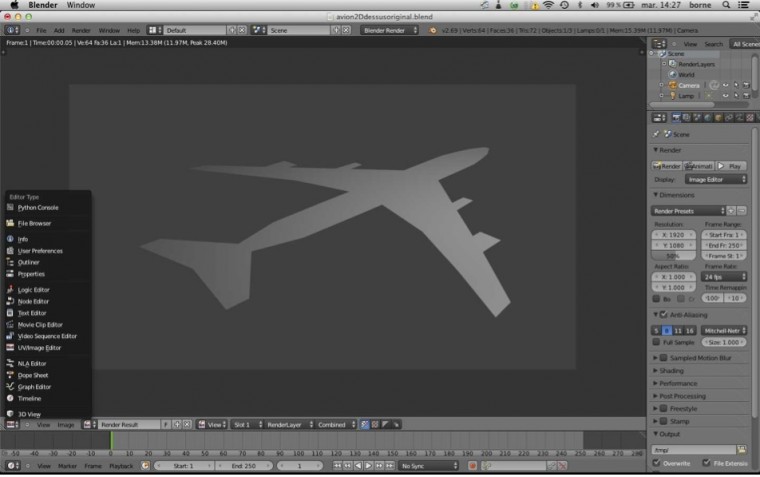Choose Node Editor from editor list
The image size is (760, 477).
click(x=33, y=301)
